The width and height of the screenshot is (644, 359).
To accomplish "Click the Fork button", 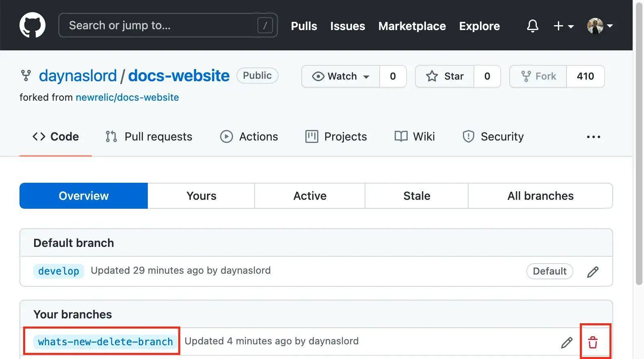I will pyautogui.click(x=538, y=76).
